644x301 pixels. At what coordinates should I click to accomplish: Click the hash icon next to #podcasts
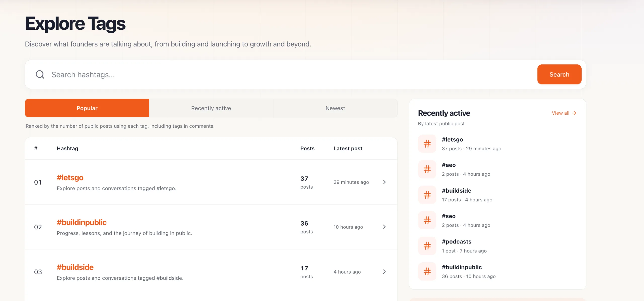(427, 246)
